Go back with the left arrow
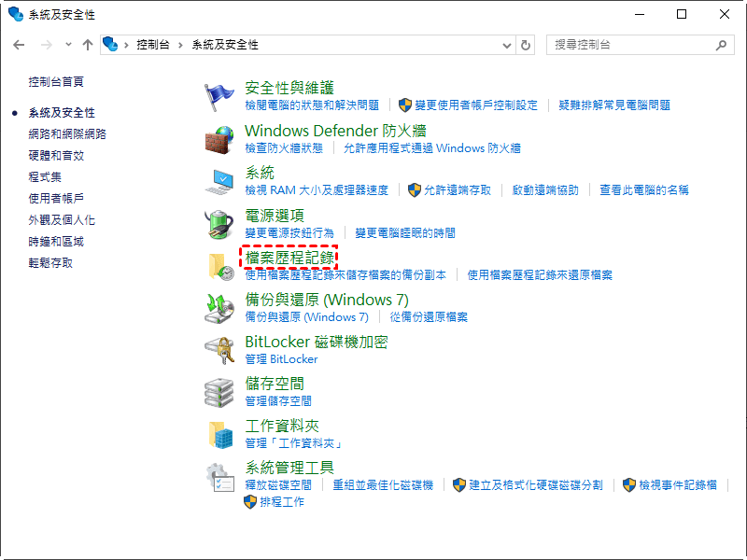 point(19,45)
